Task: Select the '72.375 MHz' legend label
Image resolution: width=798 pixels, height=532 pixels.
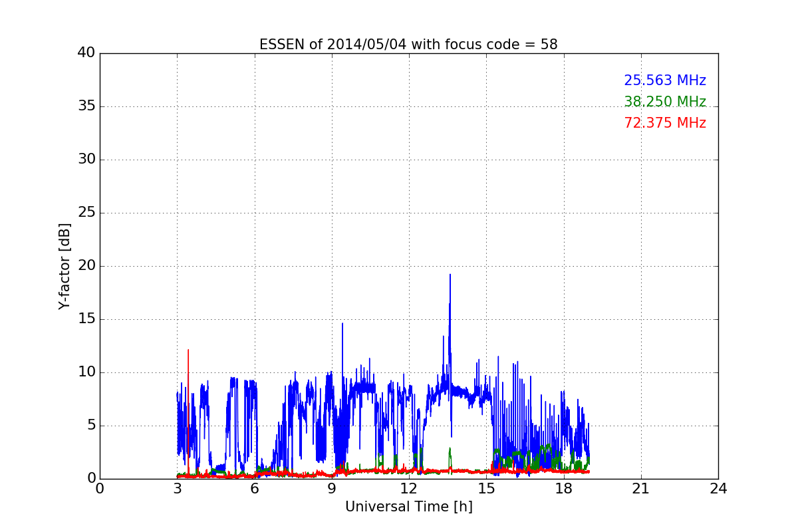Action: click(665, 123)
